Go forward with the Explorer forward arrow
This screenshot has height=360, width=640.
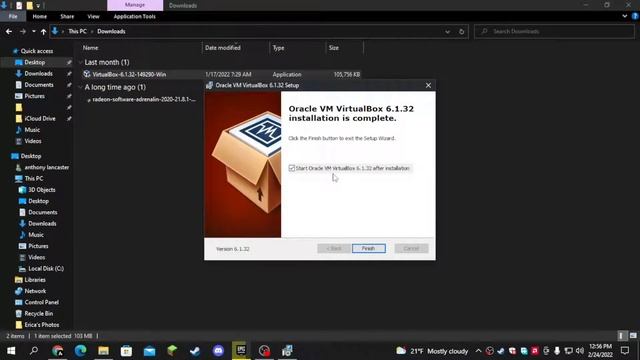pos(23,31)
